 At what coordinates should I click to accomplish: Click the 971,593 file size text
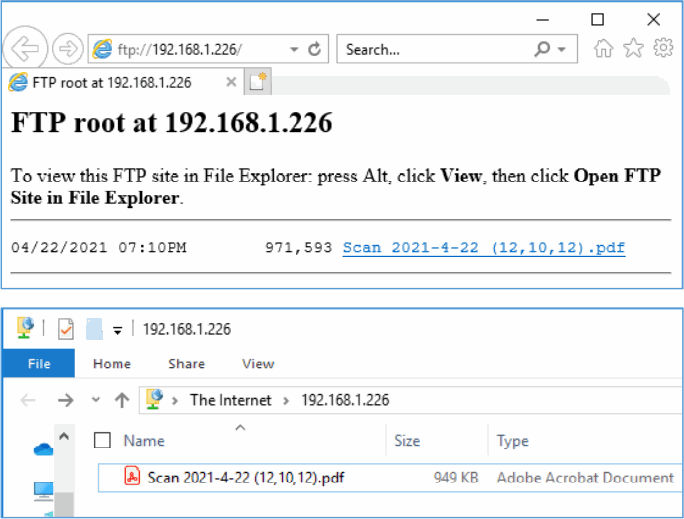pyautogui.click(x=298, y=247)
